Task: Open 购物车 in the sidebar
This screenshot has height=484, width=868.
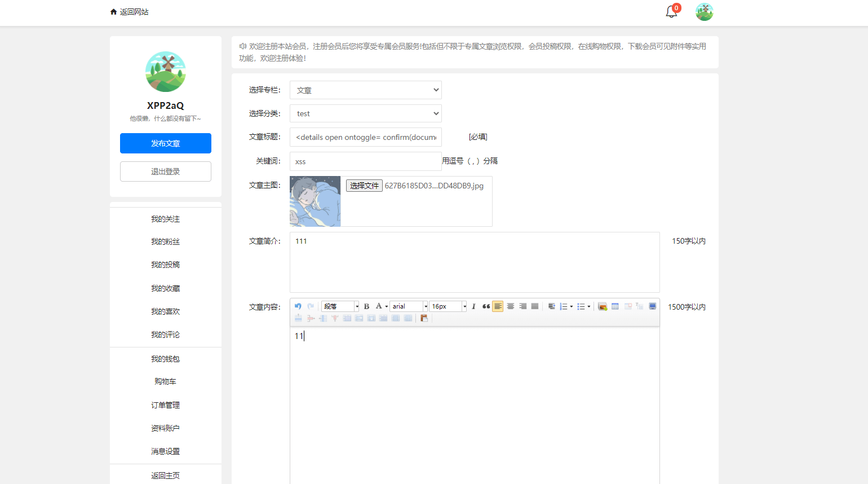Action: coord(166,381)
